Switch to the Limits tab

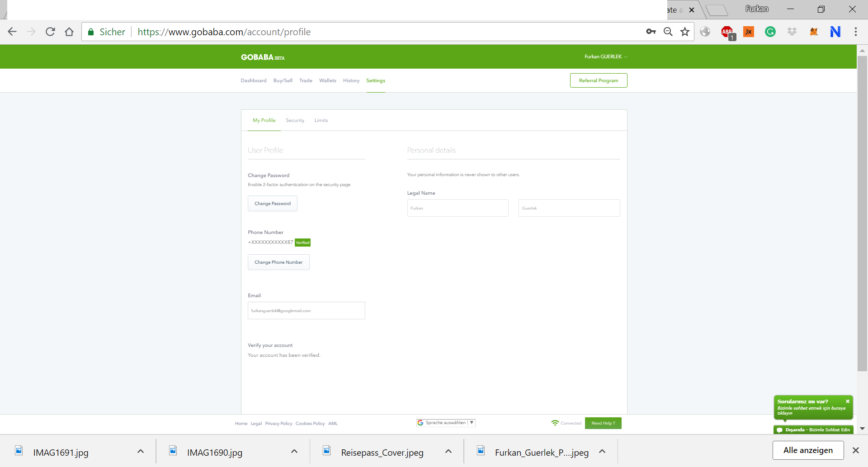click(x=321, y=120)
